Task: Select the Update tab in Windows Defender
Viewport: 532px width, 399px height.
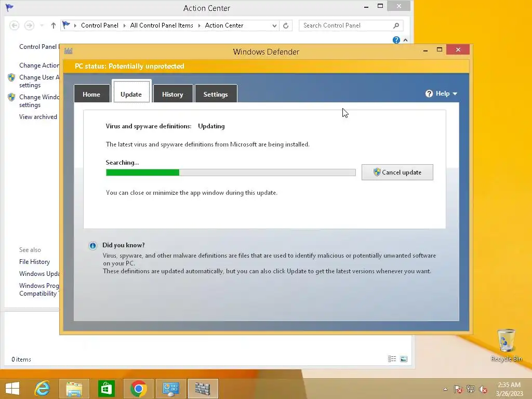Action: point(131,91)
